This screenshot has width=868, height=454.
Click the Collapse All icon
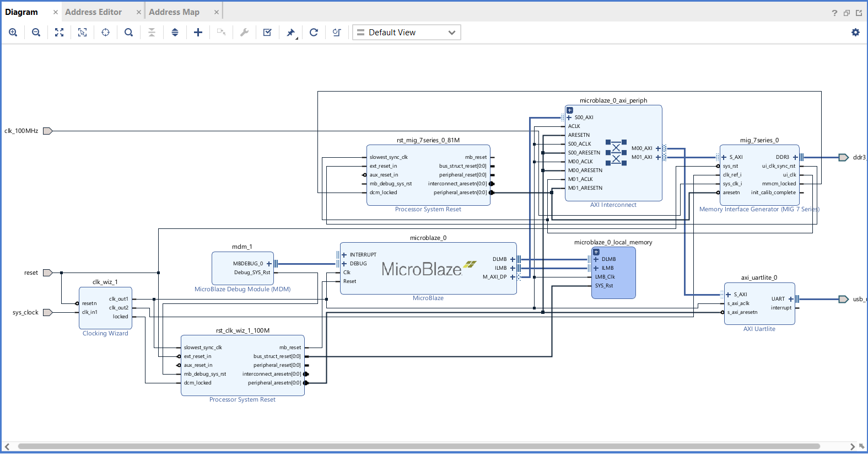[x=152, y=33]
